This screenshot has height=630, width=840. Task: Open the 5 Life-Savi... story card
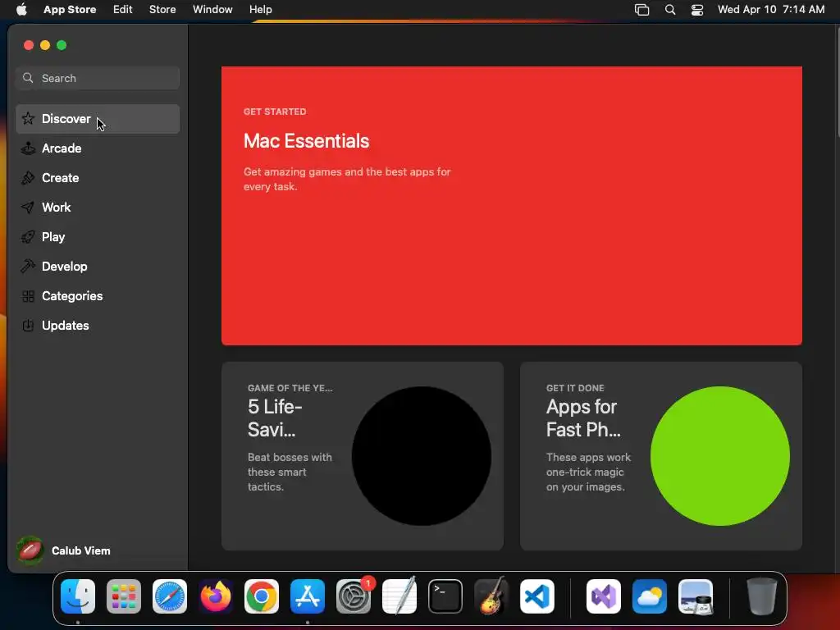(362, 456)
